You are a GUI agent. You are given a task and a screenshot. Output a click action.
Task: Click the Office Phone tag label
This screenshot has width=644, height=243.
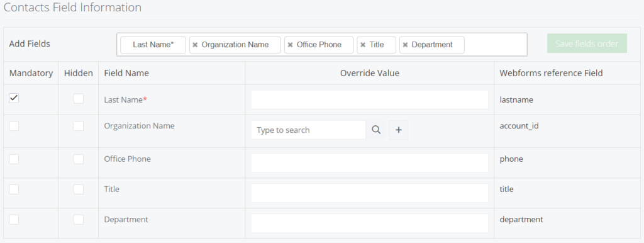319,45
